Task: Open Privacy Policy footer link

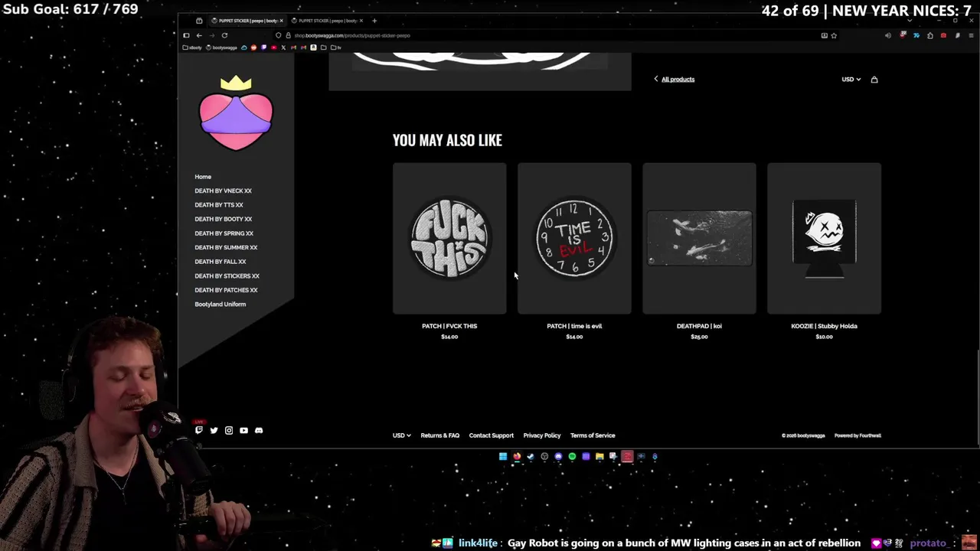Action: point(542,435)
